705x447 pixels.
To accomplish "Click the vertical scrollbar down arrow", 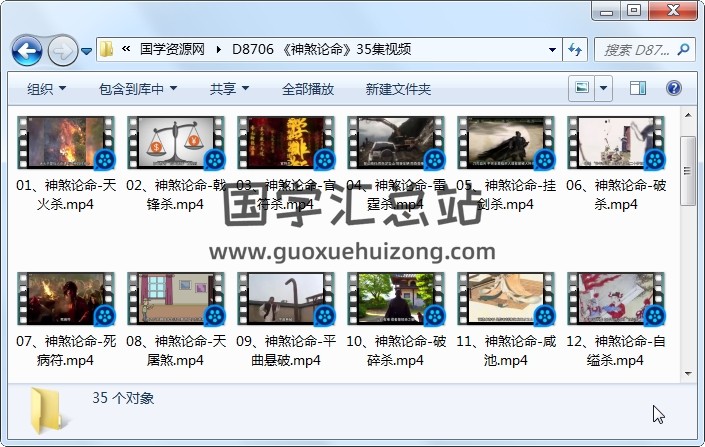I will click(x=688, y=374).
